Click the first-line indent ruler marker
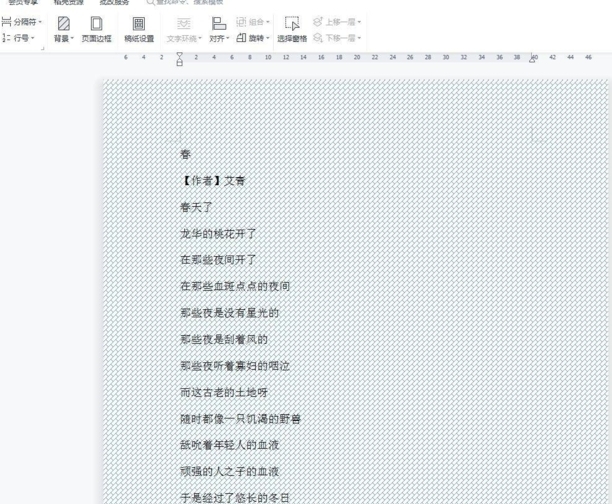612x504 pixels. coord(179,55)
